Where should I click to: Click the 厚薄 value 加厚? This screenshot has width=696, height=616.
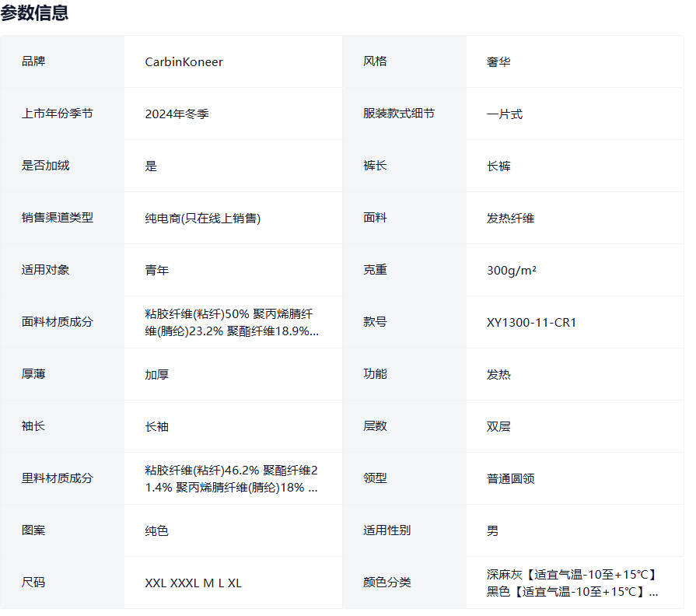pos(156,375)
